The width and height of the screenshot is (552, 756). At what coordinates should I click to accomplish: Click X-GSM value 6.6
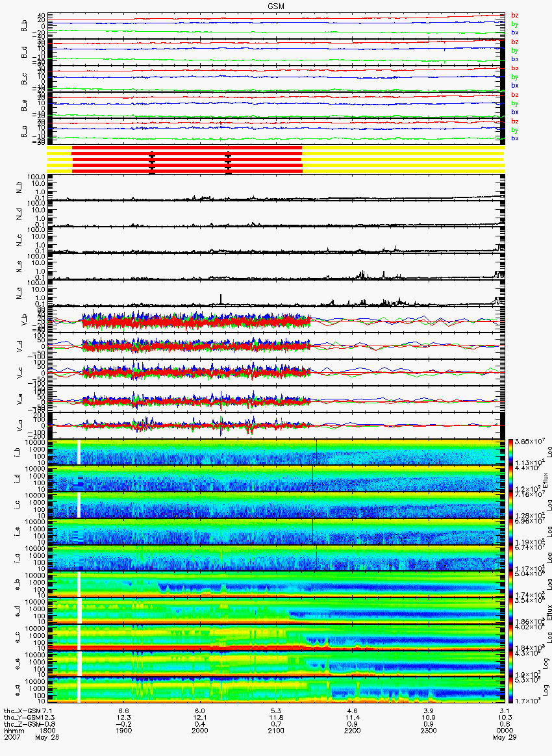coord(123,711)
